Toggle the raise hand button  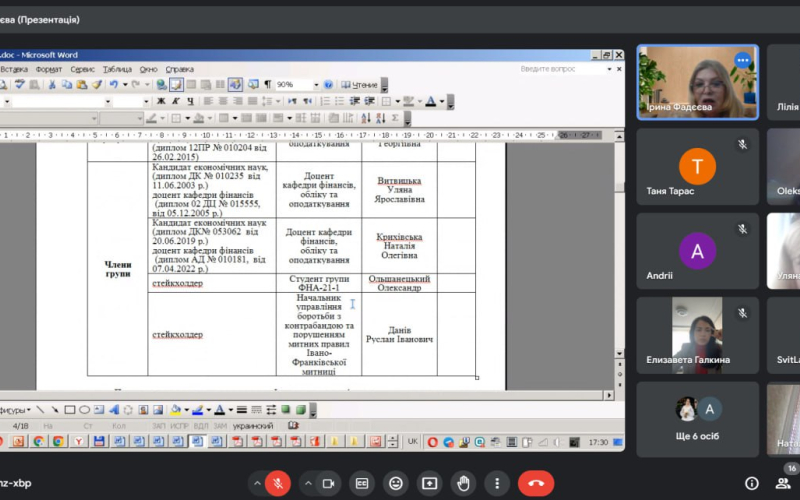[463, 483]
